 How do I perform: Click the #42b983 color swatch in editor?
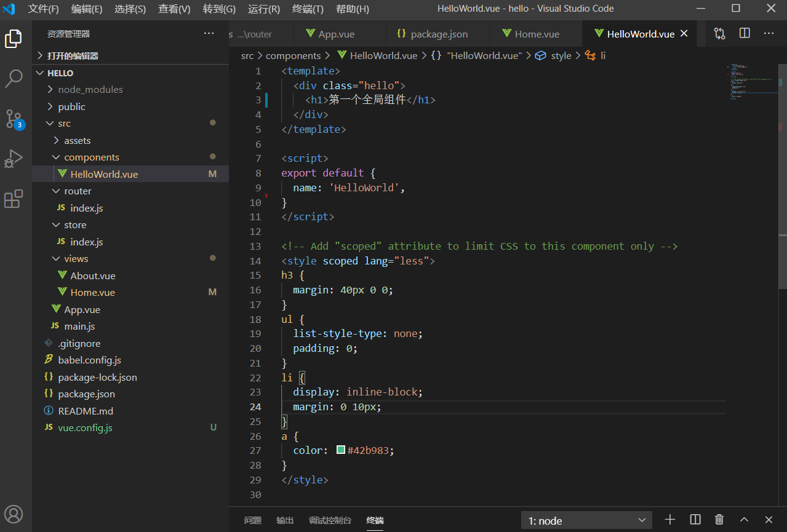pos(341,450)
